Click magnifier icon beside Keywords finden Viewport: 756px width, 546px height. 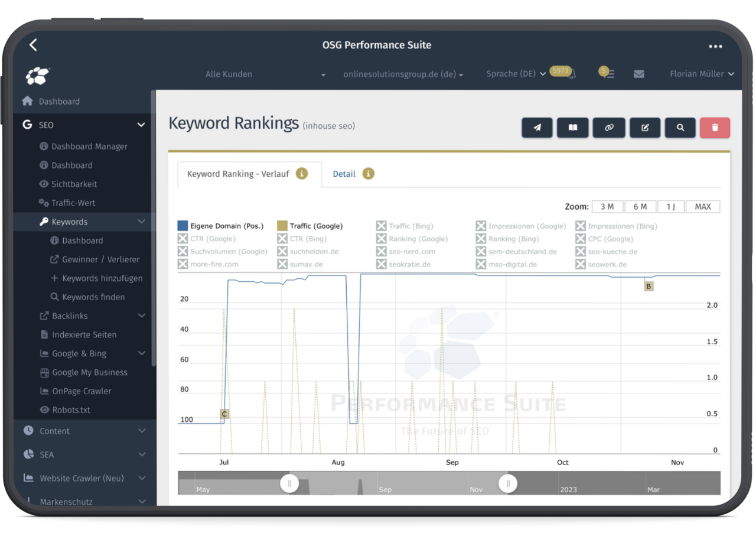[x=54, y=297]
